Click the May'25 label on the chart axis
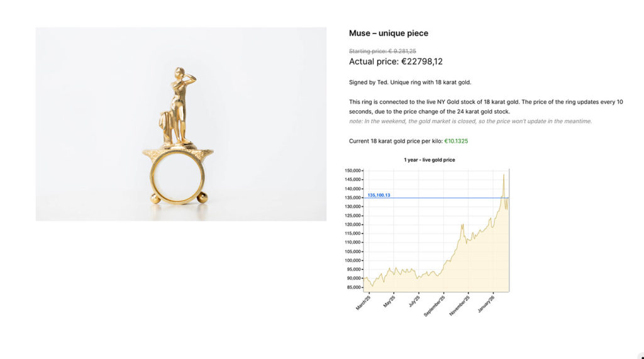 (388, 302)
